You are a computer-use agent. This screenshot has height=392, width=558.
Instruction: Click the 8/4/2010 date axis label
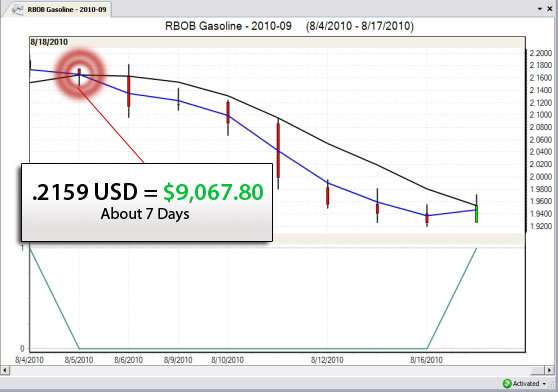click(x=29, y=360)
